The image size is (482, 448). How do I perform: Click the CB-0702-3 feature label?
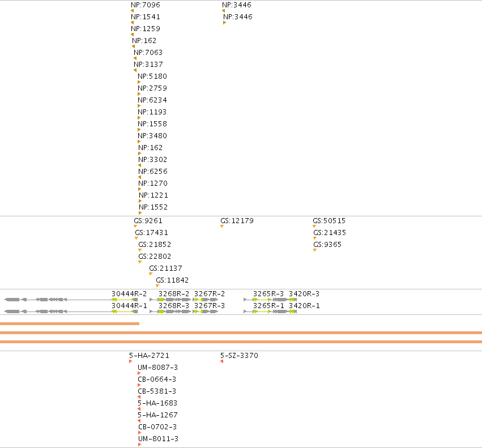pyautogui.click(x=157, y=427)
